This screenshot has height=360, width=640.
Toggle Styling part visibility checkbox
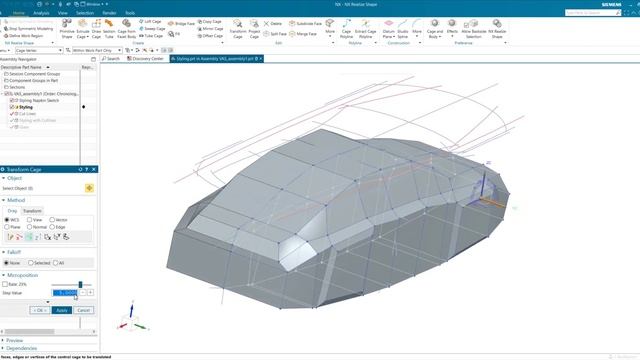pyautogui.click(x=12, y=107)
